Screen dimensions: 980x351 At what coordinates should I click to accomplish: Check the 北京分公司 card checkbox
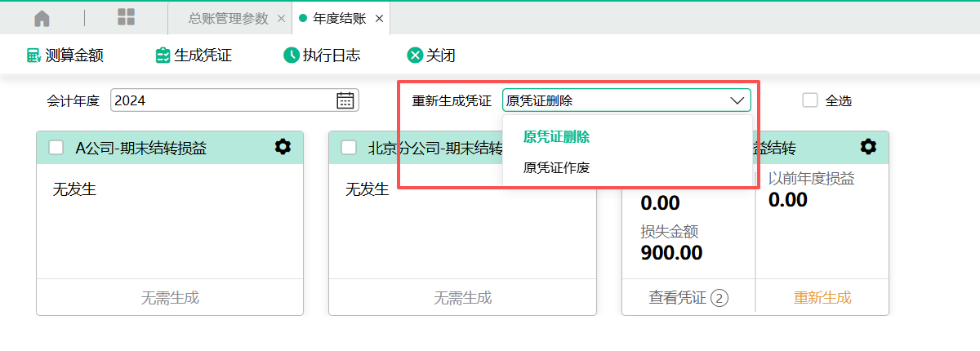click(x=349, y=148)
